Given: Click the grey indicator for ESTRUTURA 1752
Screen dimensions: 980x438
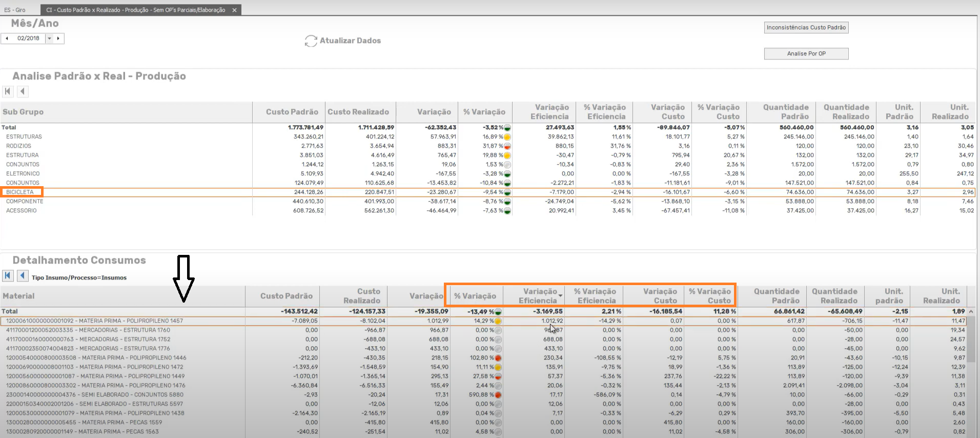Looking at the screenshot, I should click(498, 340).
